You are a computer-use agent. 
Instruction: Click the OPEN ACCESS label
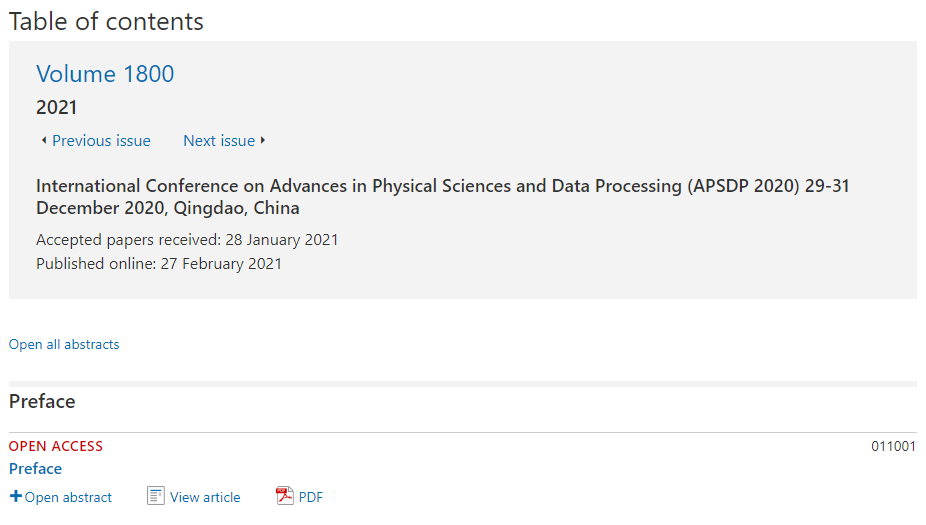tap(56, 446)
